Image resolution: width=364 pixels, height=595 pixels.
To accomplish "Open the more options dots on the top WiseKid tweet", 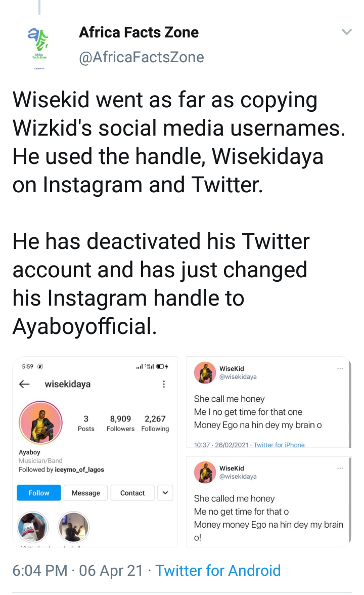I will [x=340, y=368].
